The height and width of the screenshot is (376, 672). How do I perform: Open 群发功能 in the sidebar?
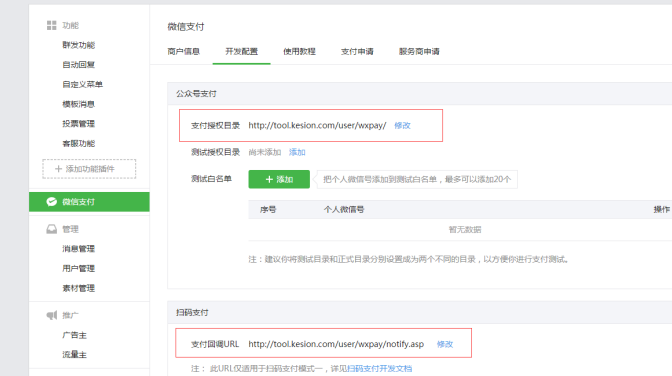pos(78,45)
